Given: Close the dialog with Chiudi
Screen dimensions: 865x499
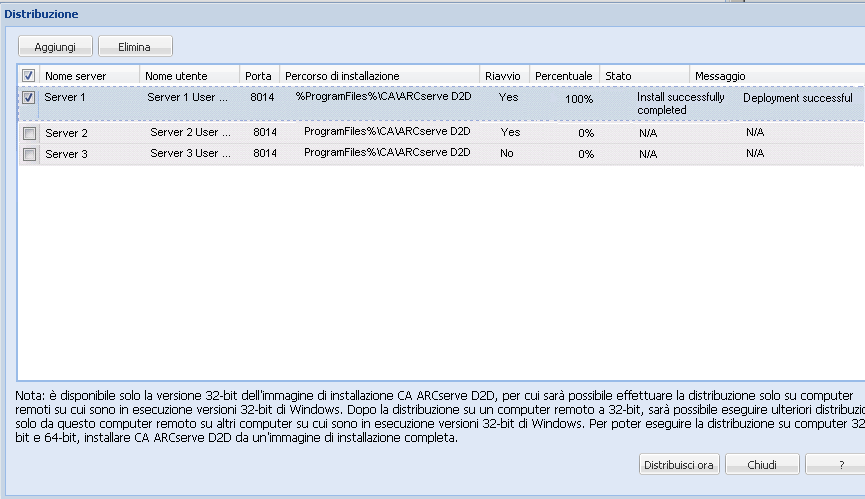Looking at the screenshot, I should pyautogui.click(x=762, y=464).
